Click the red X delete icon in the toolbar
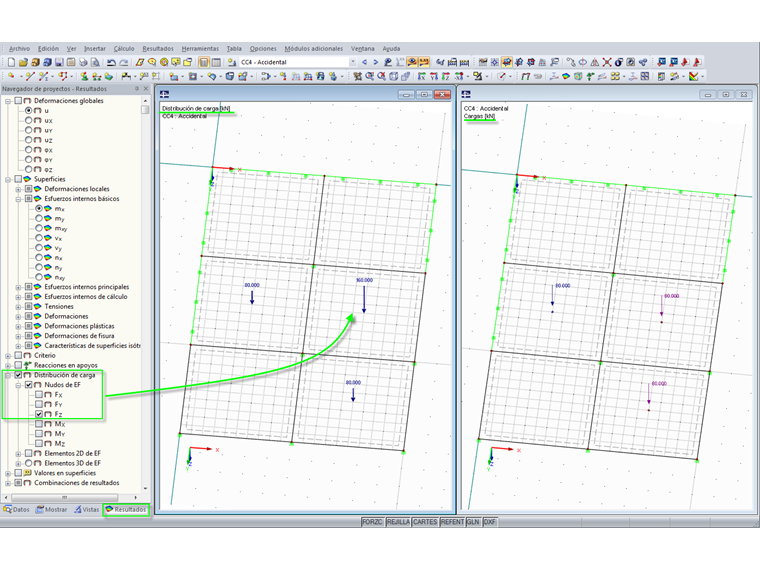The height and width of the screenshot is (570, 760). pyautogui.click(x=607, y=62)
